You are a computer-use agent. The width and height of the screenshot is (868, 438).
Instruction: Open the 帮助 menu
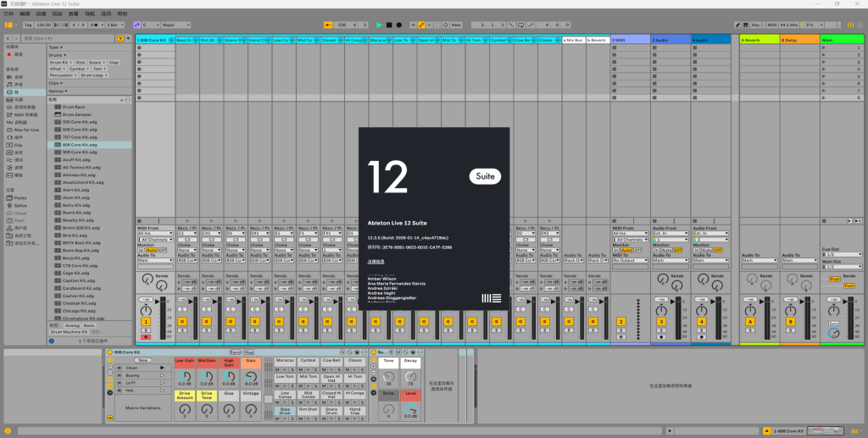(x=123, y=14)
